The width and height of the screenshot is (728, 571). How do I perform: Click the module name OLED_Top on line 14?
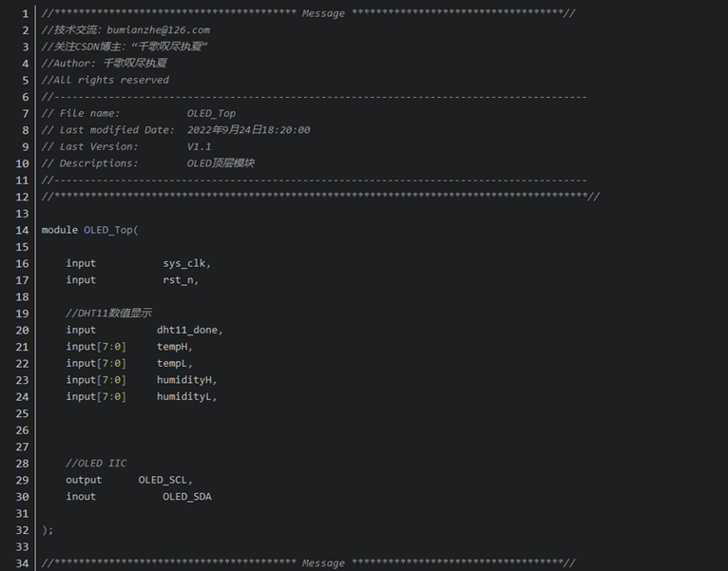coord(110,230)
